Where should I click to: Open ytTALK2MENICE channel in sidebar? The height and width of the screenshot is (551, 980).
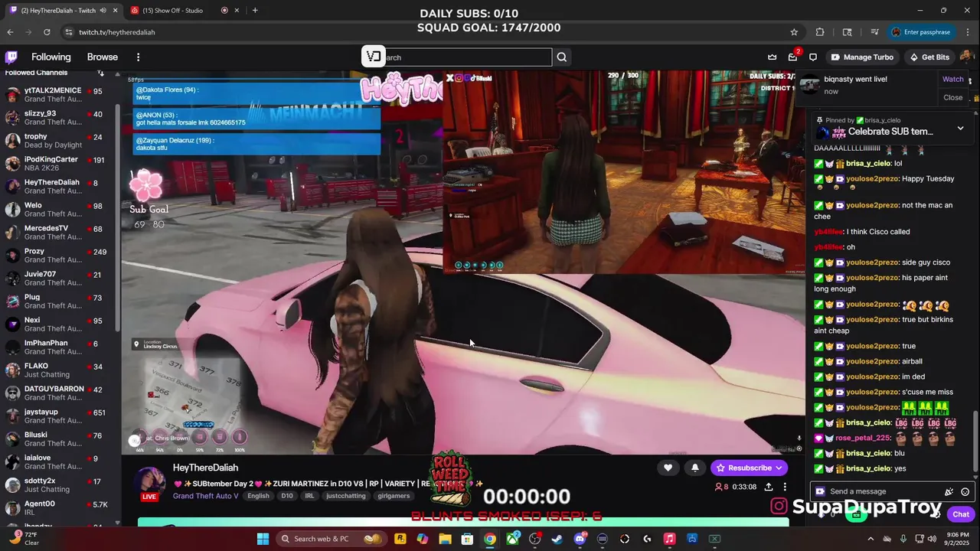point(57,95)
